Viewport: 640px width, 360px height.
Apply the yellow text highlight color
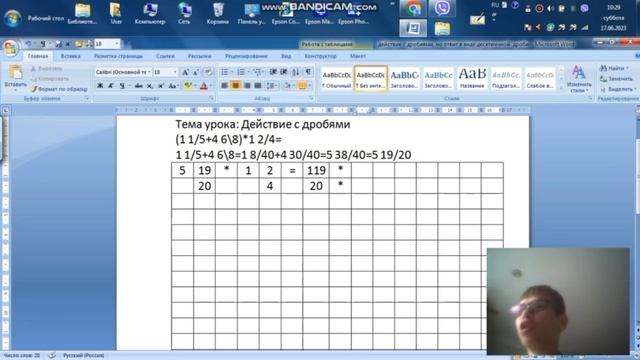pos(187,86)
